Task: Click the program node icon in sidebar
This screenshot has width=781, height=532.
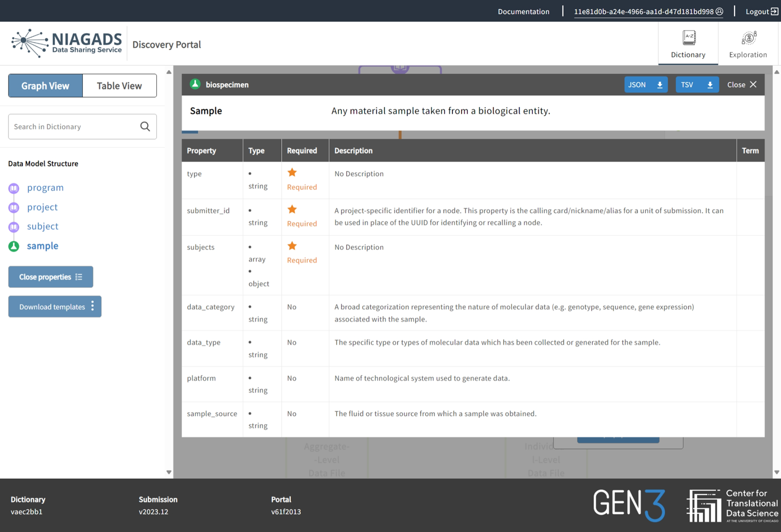Action: (x=14, y=188)
